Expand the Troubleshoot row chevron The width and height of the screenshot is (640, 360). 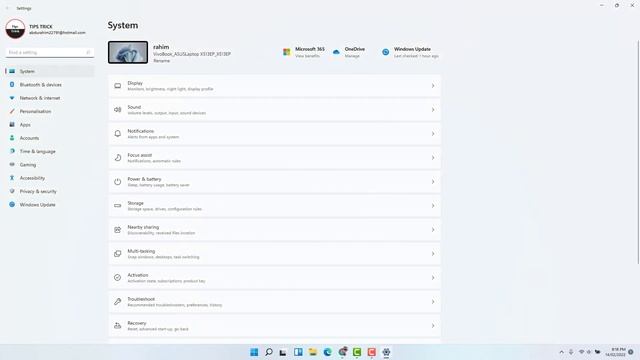coord(433,302)
